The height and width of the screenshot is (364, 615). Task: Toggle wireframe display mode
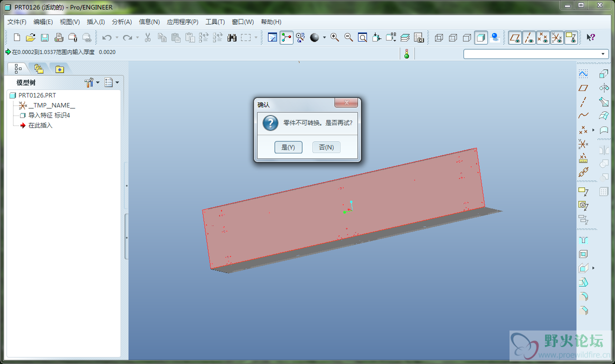439,37
